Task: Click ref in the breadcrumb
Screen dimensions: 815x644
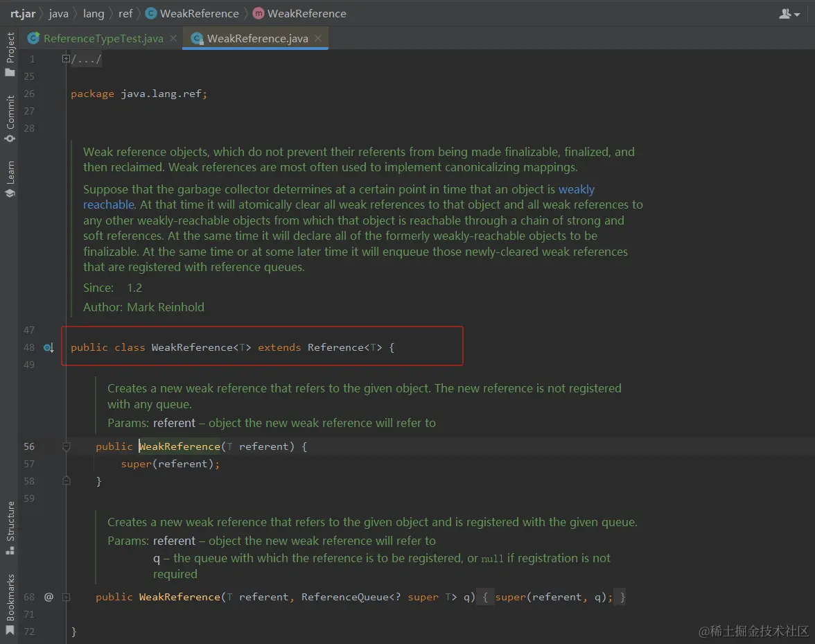Action: point(125,13)
